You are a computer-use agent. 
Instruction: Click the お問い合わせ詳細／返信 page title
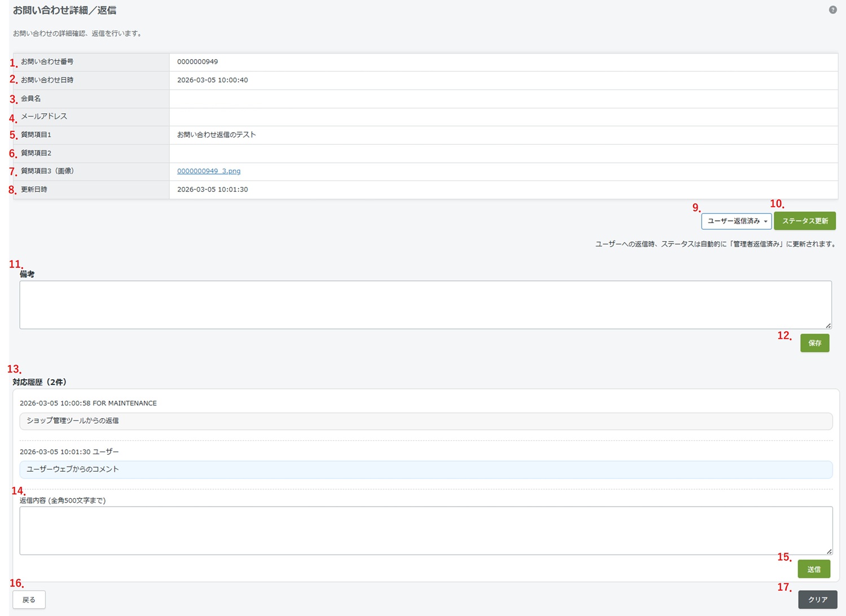(65, 11)
